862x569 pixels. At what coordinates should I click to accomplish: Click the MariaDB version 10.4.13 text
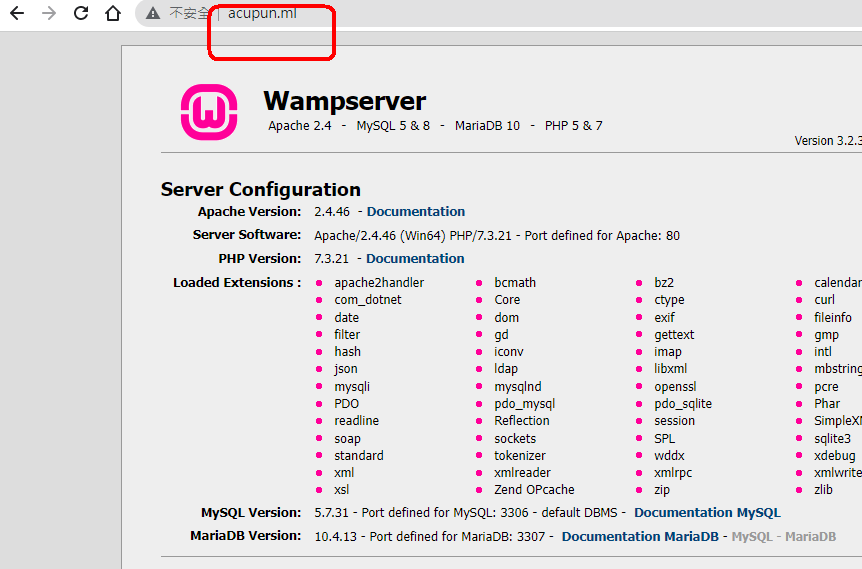tap(335, 537)
